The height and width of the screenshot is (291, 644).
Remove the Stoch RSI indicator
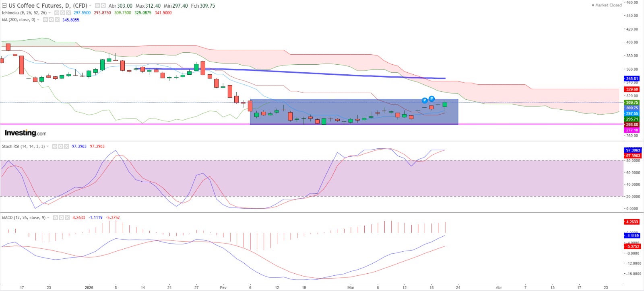67,146
